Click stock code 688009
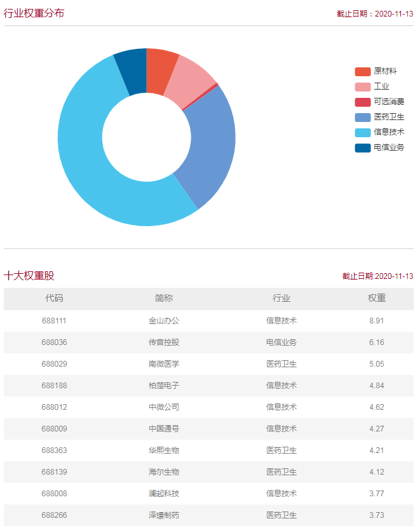Viewport: 420px width, 528px height. [x=54, y=429]
